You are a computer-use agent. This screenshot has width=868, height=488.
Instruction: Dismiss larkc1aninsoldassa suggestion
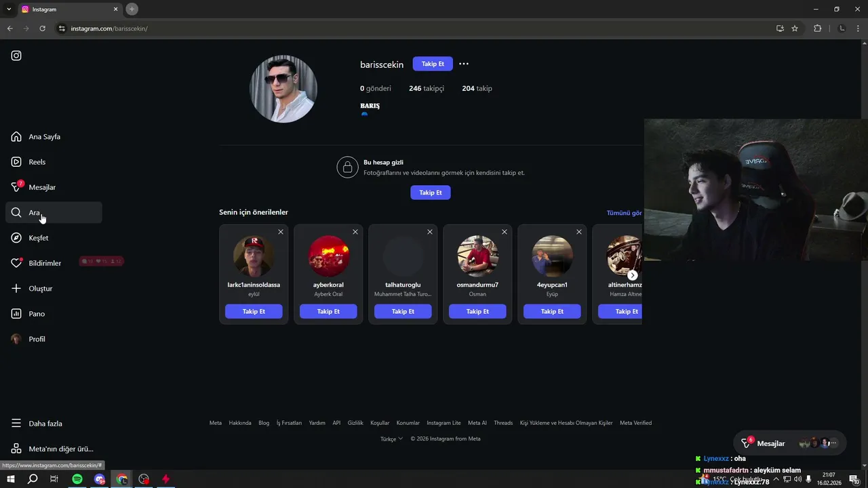pos(281,232)
